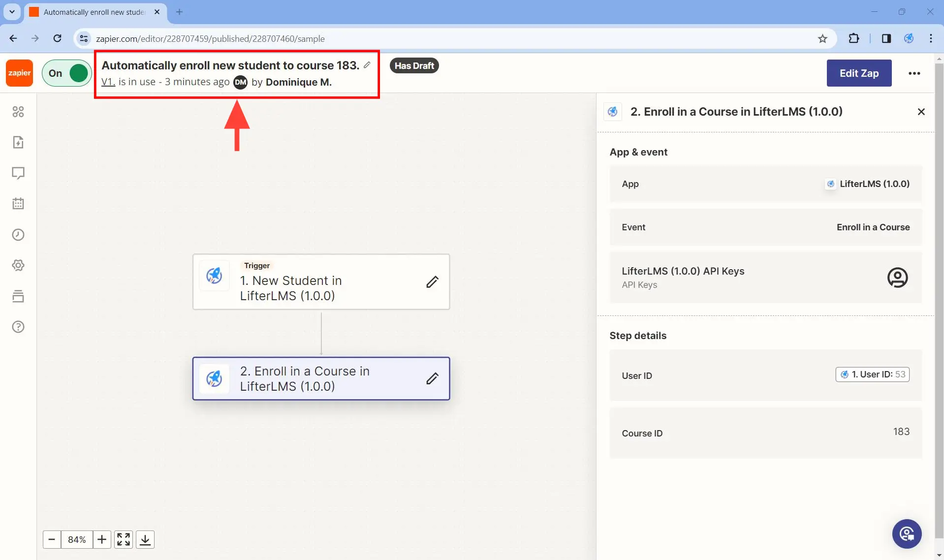Viewport: 944px width, 560px height.
Task: Open the help question mark icon
Action: coord(18,327)
